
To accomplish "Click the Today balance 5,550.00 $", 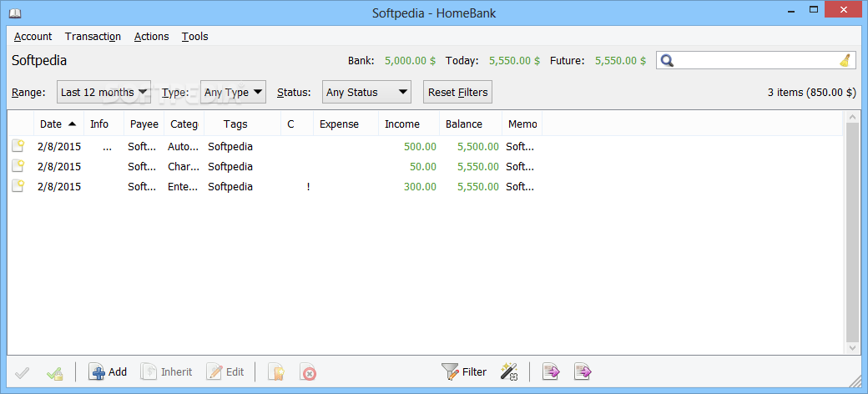I will click(514, 61).
